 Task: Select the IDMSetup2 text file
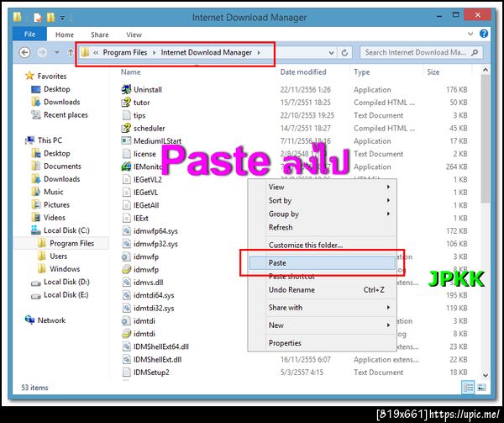click(151, 373)
